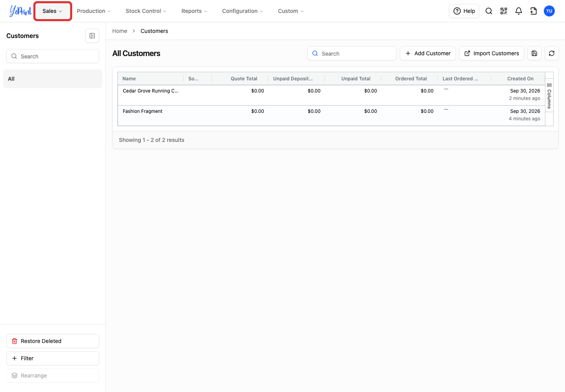Refresh the customers list
Viewport: 565px width, 392px height.
[x=552, y=53]
